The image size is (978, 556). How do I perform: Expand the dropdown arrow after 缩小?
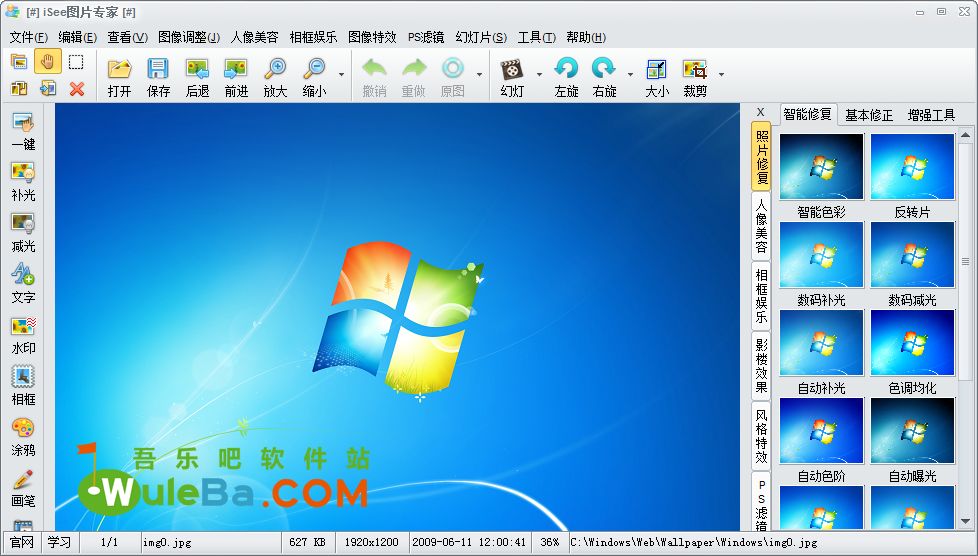(x=341, y=74)
